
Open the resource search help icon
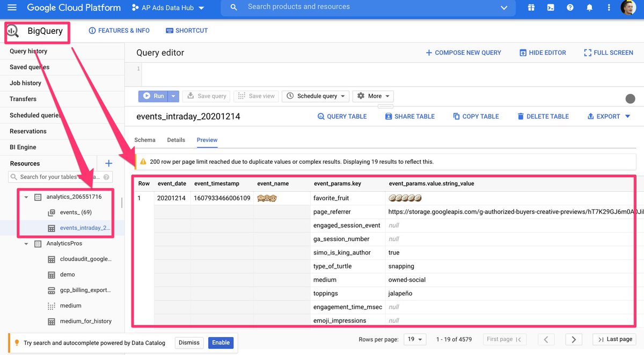107,177
